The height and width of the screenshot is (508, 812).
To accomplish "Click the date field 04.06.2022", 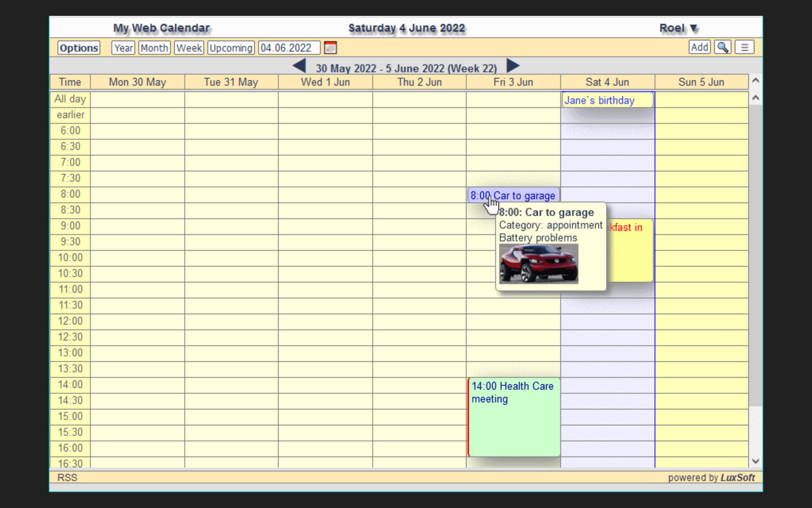I will pyautogui.click(x=289, y=48).
